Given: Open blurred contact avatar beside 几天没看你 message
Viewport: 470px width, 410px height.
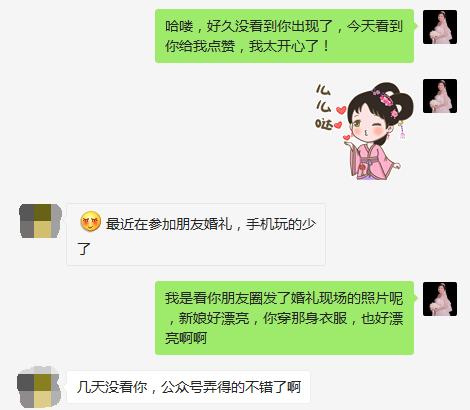Looking at the screenshot, I should tap(39, 387).
